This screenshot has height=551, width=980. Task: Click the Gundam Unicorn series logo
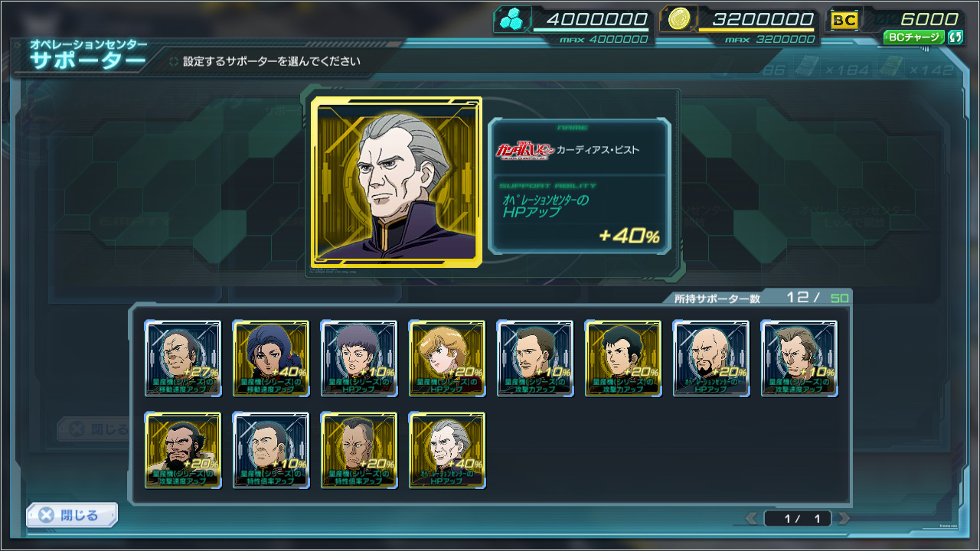pos(524,150)
